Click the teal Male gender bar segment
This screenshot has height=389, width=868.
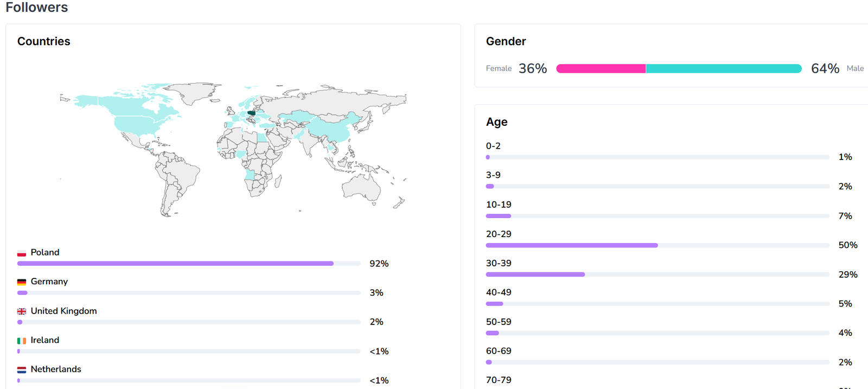click(723, 68)
